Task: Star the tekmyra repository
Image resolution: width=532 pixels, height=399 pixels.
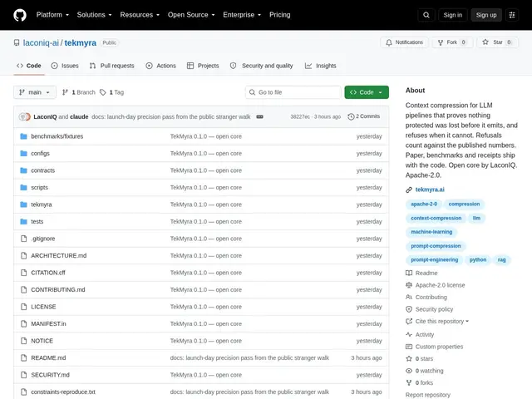Action: 497,42
